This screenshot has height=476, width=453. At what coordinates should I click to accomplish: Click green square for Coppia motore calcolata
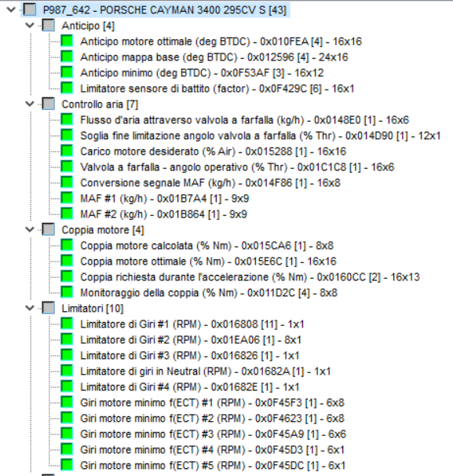tap(67, 245)
